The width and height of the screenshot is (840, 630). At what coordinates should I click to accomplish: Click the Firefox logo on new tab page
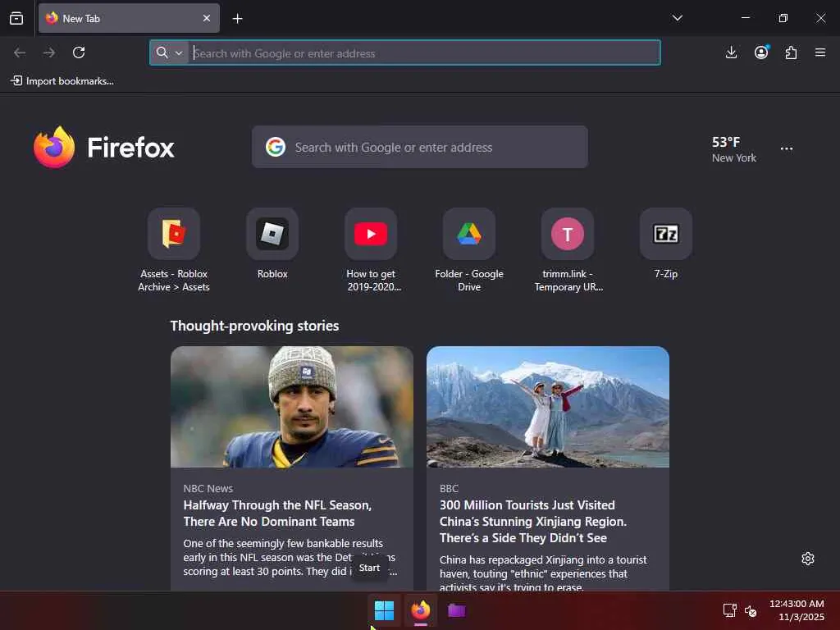(104, 148)
